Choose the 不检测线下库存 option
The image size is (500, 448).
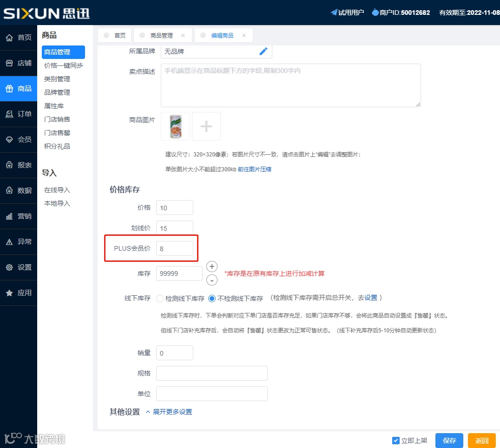211,298
